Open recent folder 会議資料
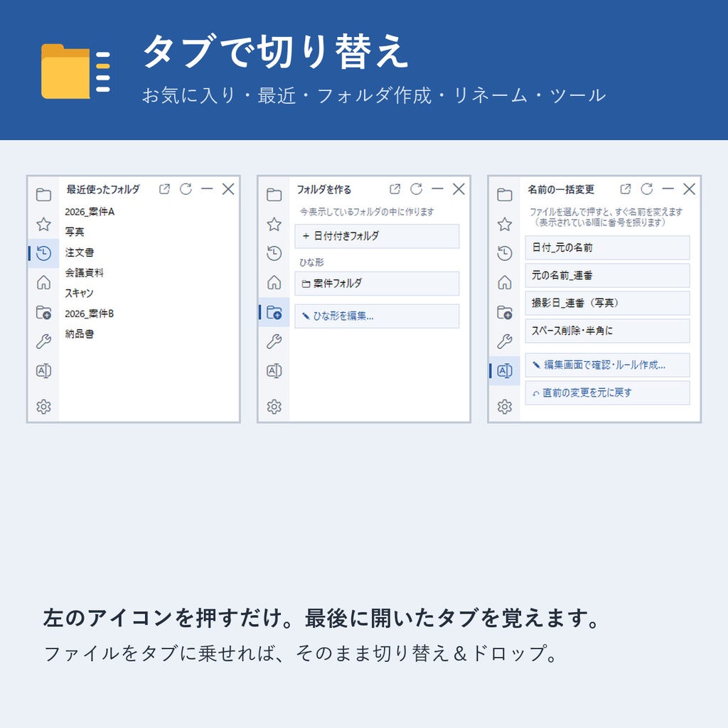 pyautogui.click(x=84, y=272)
